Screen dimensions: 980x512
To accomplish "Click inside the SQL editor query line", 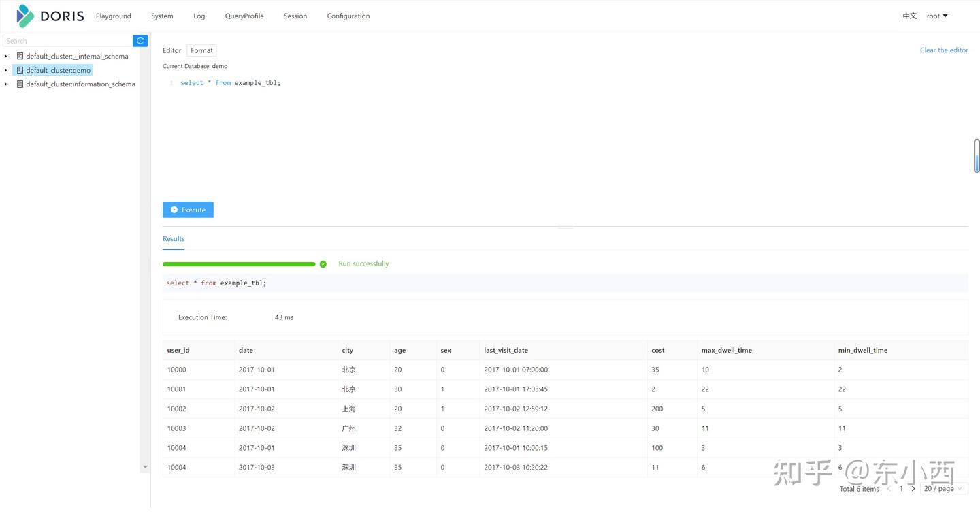I will click(230, 82).
